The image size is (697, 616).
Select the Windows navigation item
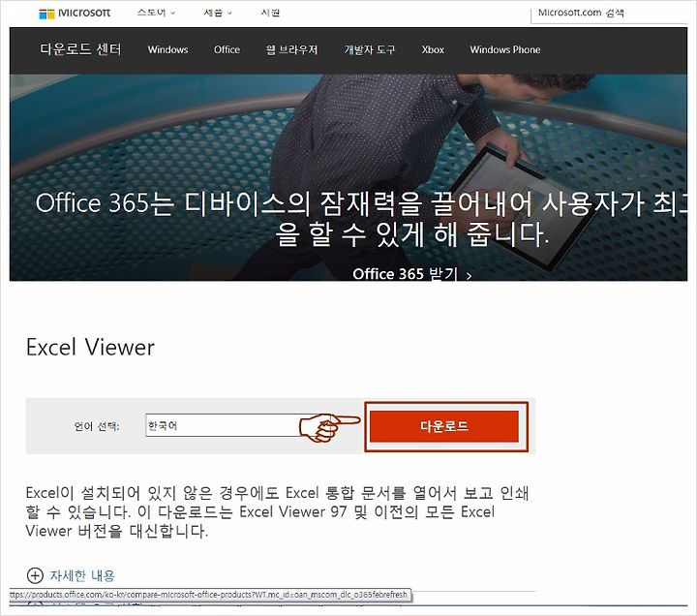pyautogui.click(x=167, y=49)
